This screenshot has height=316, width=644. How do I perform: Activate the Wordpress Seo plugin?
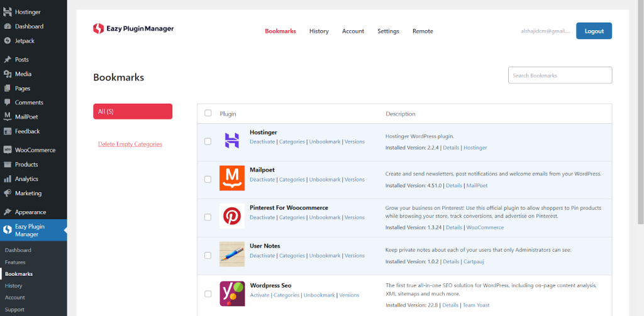tap(260, 295)
